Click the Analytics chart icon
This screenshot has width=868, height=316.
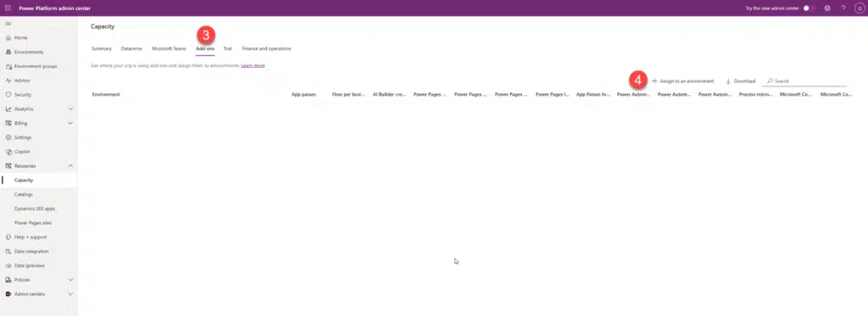pos(8,109)
